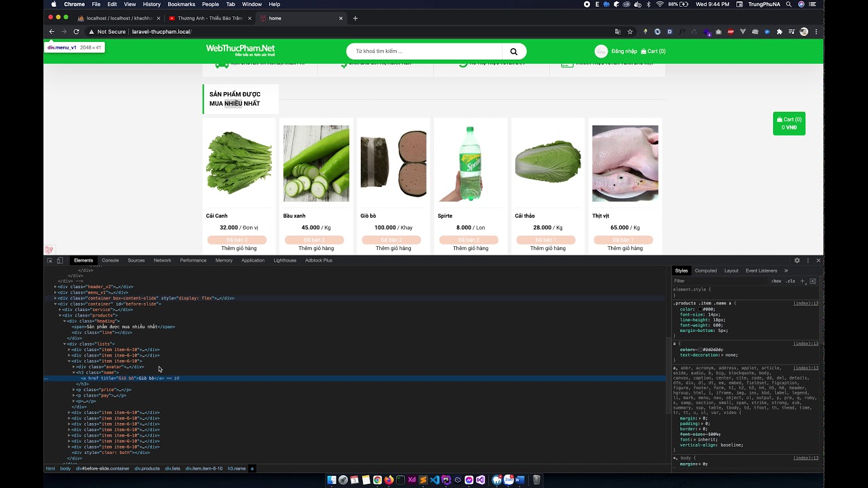The image size is (868, 488).
Task: Open Sublime Text from the dock
Action: (423, 480)
